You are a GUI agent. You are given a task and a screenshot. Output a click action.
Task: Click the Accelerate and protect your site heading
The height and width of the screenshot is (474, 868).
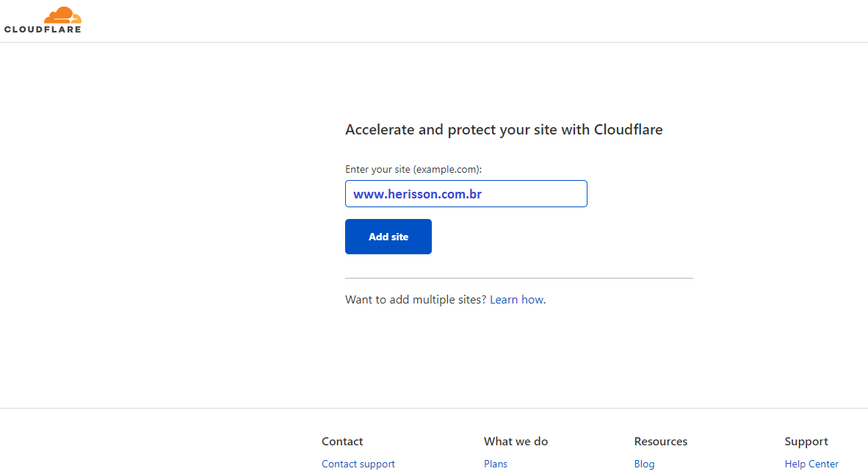coord(504,129)
